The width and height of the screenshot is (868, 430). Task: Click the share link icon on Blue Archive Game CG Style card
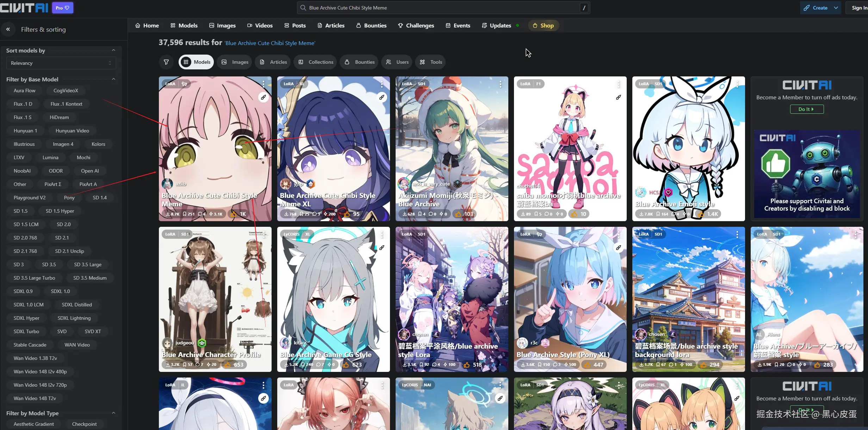382,248
